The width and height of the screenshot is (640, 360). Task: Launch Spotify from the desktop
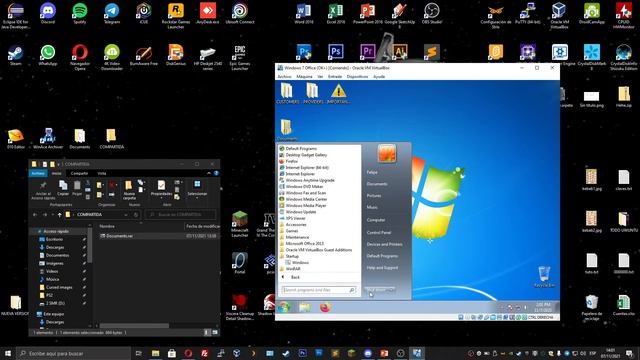pyautogui.click(x=80, y=13)
